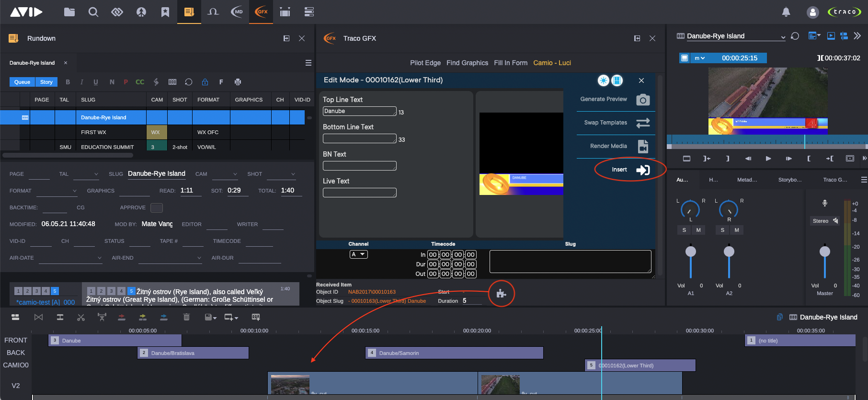Expand the AIR-END dropdown

199,258
